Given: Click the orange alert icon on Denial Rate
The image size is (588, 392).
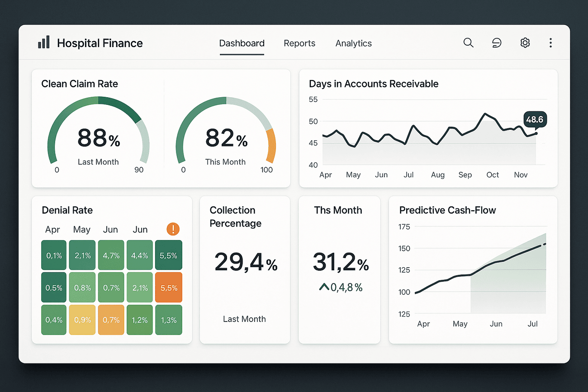Looking at the screenshot, I should coord(173,229).
